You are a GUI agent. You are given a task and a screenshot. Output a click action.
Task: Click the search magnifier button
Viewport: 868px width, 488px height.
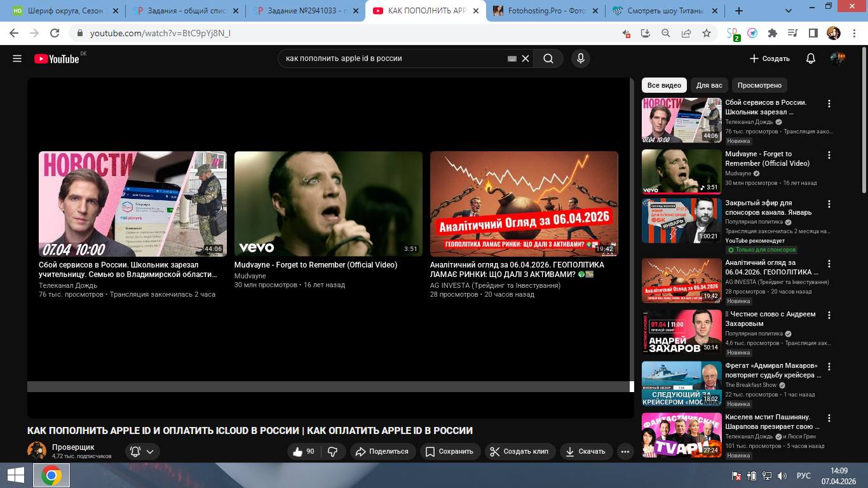tap(548, 58)
